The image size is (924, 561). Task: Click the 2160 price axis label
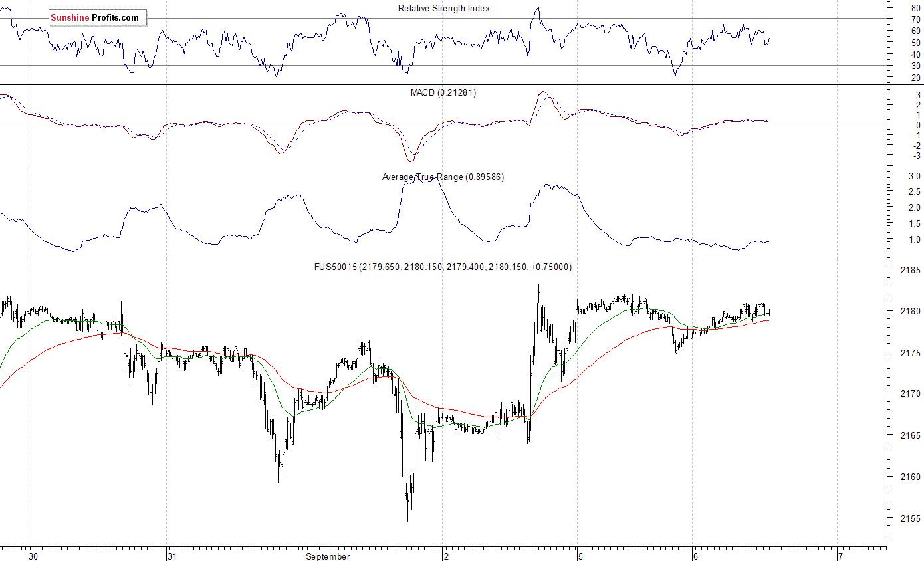pos(911,477)
